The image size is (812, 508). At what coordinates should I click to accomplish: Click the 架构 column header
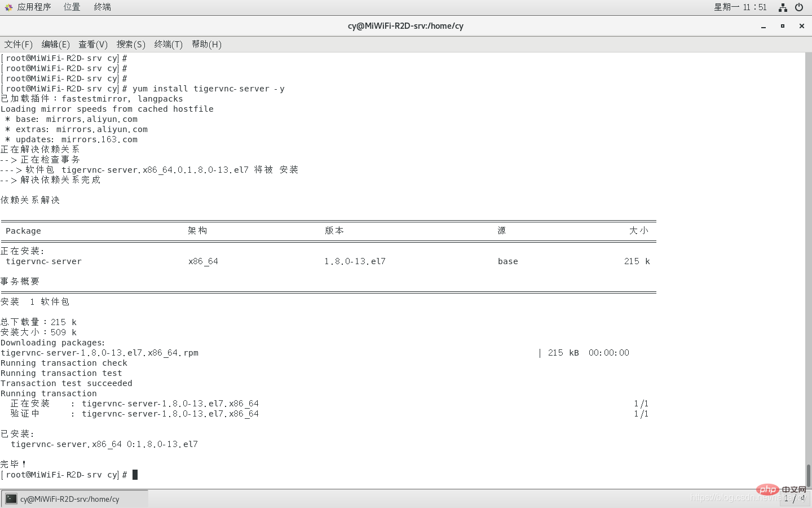click(197, 230)
